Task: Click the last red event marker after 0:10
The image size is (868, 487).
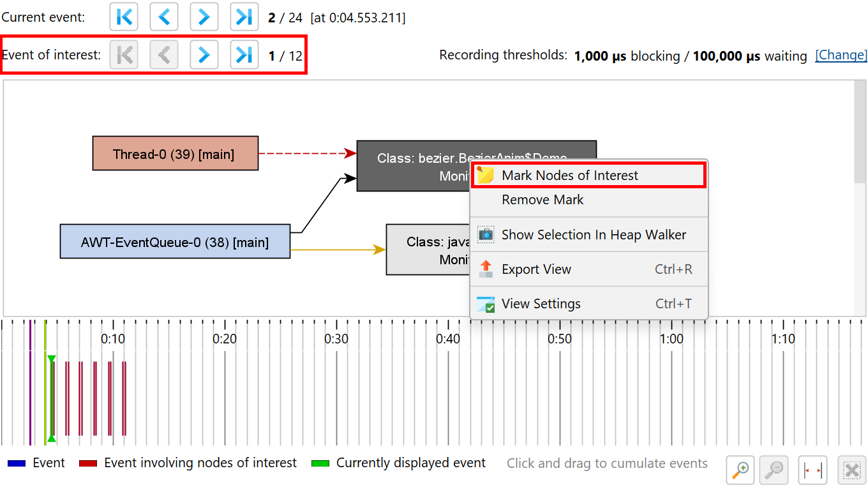Action: coord(124,398)
